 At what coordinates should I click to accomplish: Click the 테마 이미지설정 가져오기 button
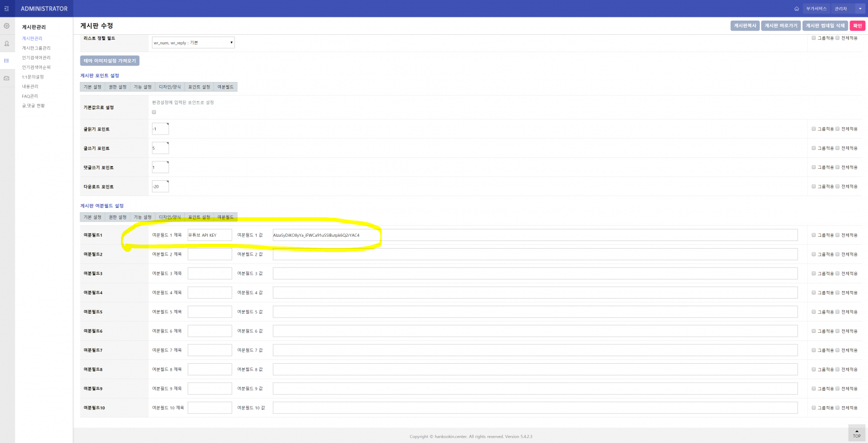pos(110,61)
